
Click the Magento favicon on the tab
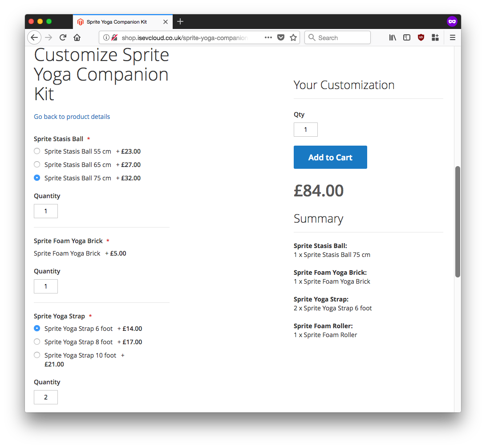pyautogui.click(x=81, y=22)
